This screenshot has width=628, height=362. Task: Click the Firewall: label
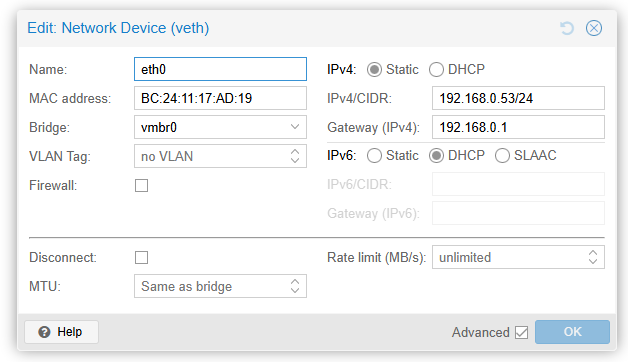tap(53, 185)
